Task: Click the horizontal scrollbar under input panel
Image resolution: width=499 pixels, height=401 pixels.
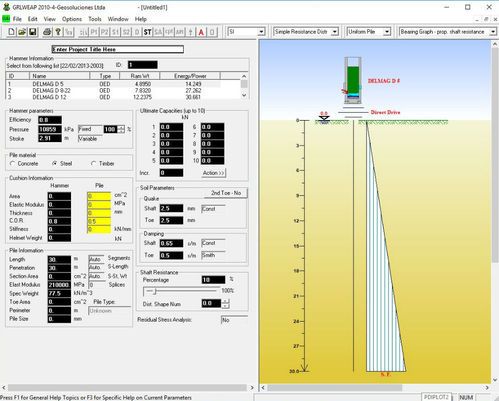Action: (127, 388)
